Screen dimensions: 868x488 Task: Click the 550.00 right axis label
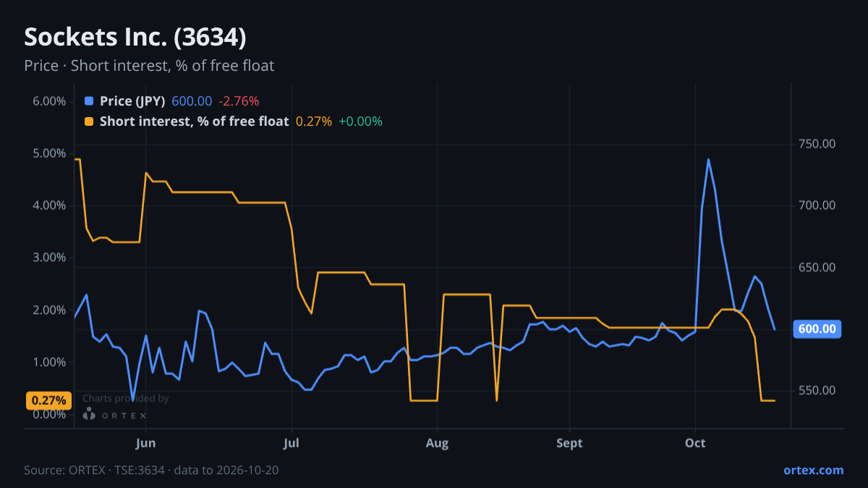pos(817,391)
